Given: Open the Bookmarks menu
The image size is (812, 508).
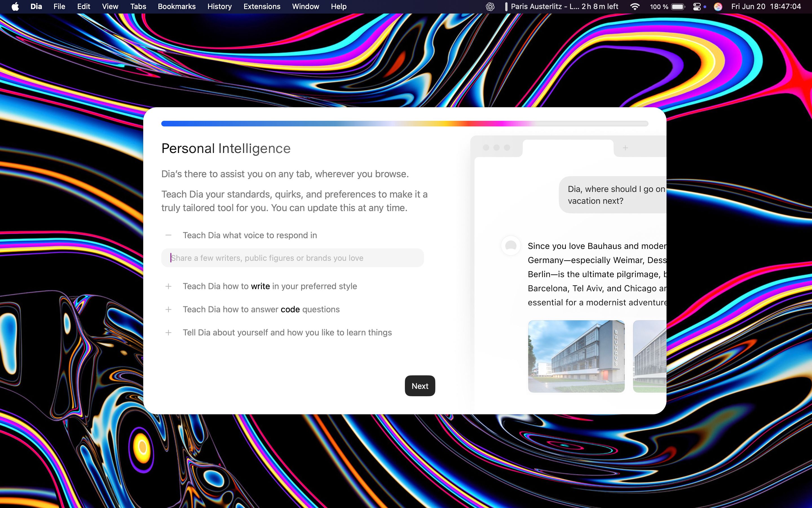Looking at the screenshot, I should (177, 7).
